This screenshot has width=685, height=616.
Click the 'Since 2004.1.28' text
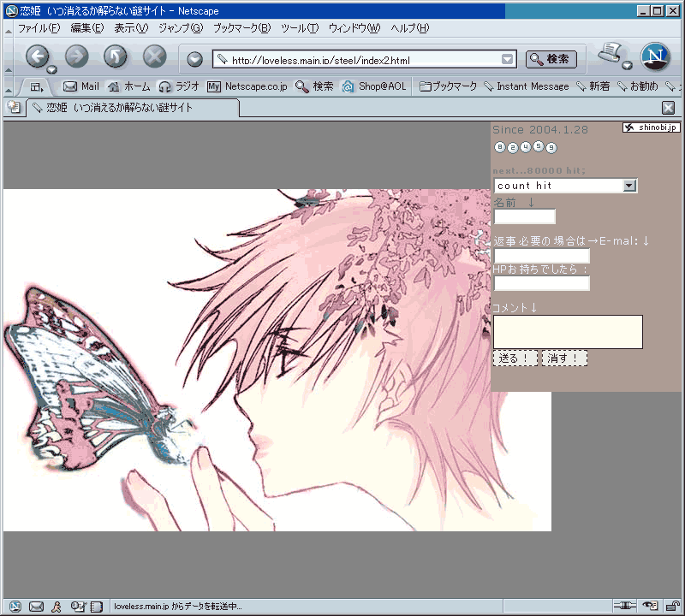[x=540, y=130]
